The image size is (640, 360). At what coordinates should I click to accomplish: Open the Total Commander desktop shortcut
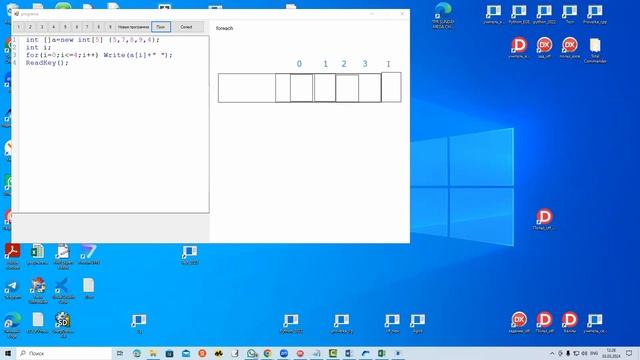pos(595,51)
